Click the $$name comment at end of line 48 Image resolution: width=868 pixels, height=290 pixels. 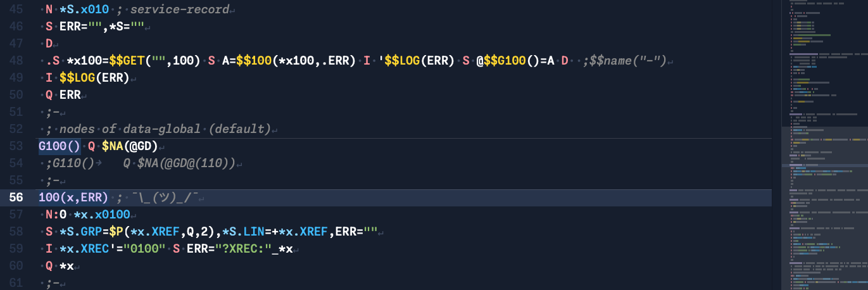tap(627, 61)
